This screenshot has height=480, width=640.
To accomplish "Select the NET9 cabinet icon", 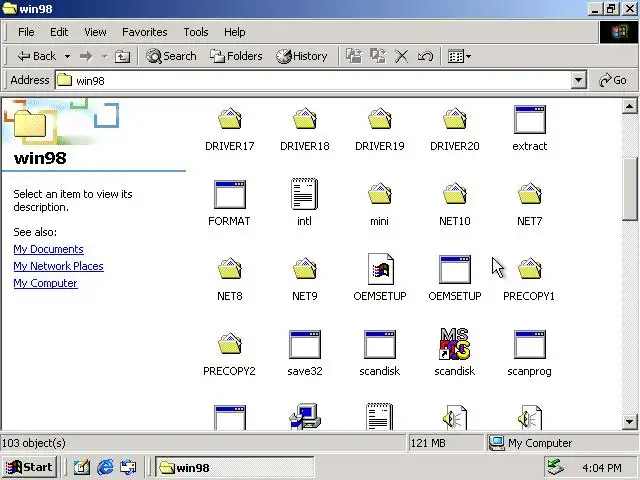I will 304,269.
